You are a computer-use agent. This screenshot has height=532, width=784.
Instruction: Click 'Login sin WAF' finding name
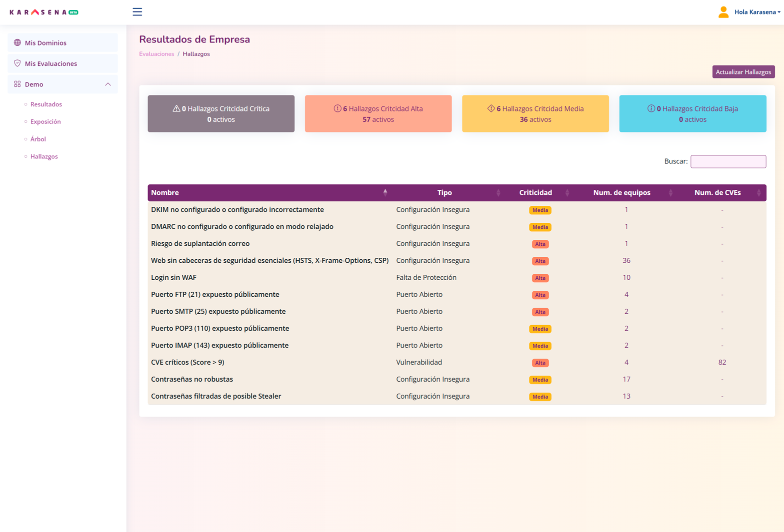click(x=173, y=278)
